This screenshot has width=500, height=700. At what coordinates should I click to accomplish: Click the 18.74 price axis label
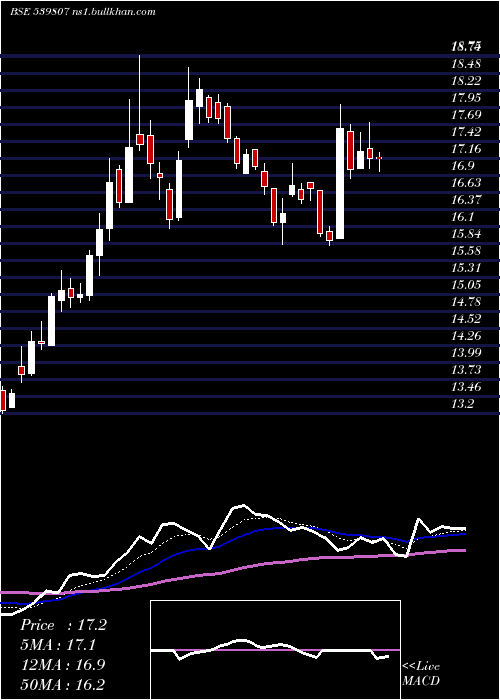point(466,46)
